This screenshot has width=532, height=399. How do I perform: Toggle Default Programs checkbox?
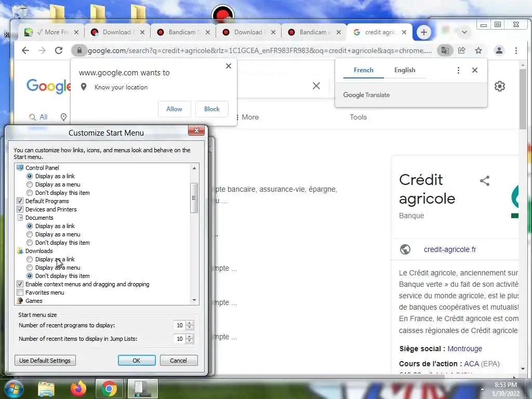[x=20, y=201]
